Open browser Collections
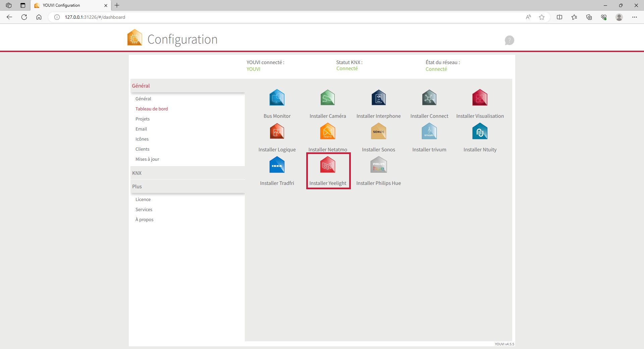 coord(589,17)
